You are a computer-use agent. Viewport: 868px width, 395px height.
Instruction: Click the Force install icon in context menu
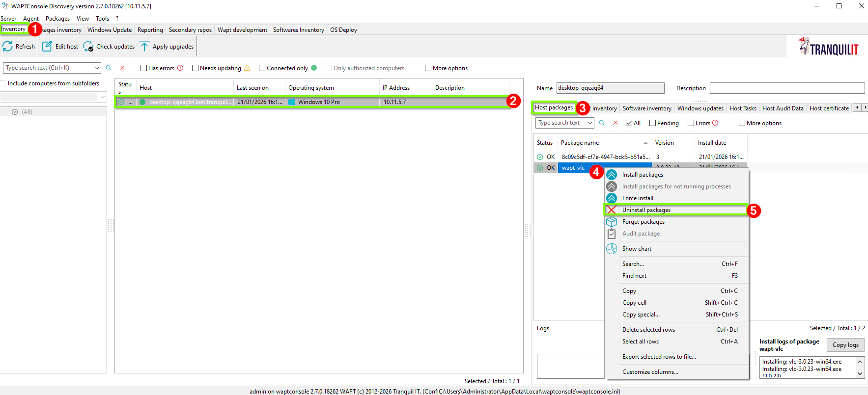coord(612,198)
